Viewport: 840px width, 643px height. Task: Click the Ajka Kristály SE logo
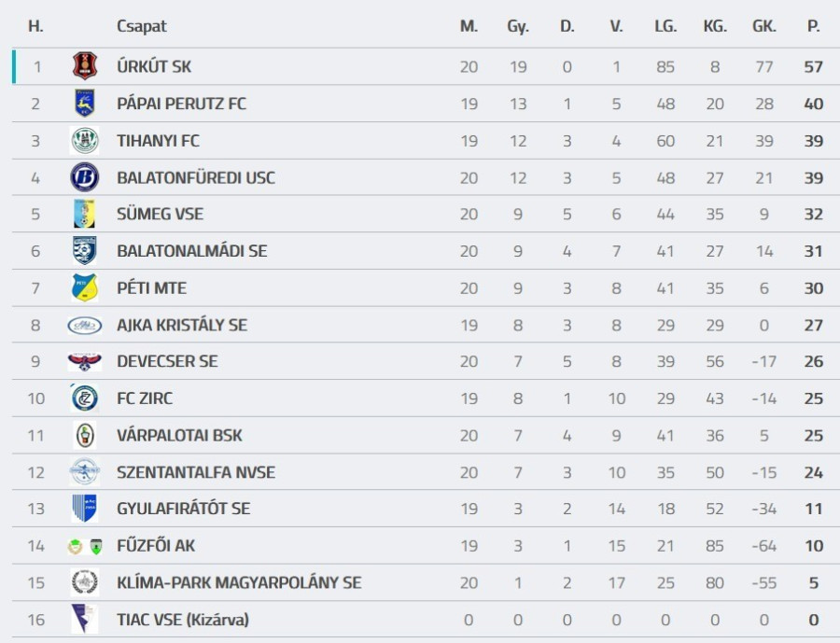click(85, 325)
